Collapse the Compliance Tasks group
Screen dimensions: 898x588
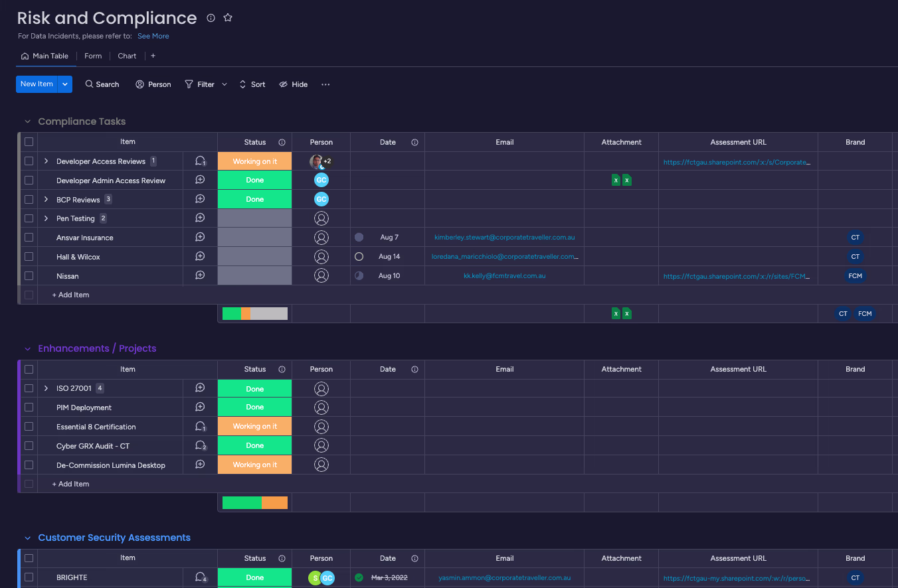pyautogui.click(x=27, y=121)
